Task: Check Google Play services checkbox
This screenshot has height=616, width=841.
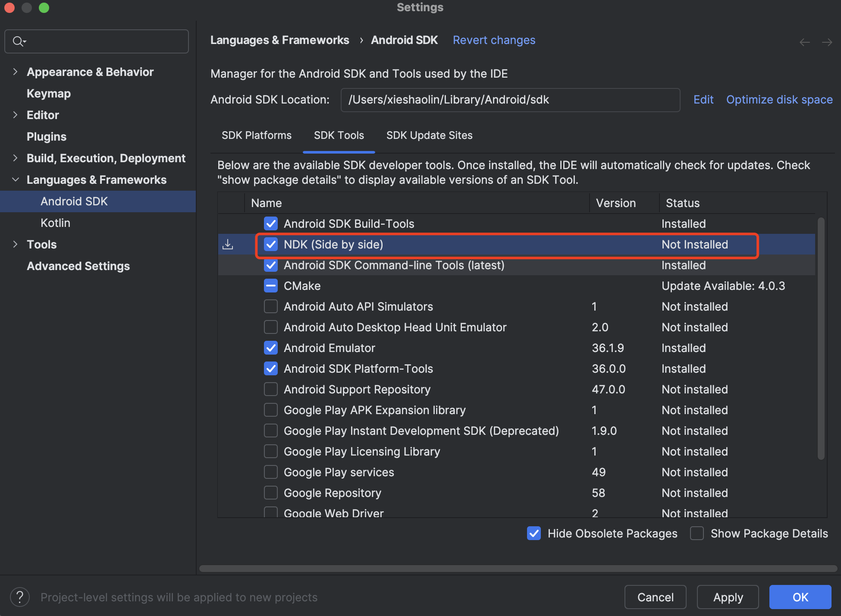Action: tap(271, 472)
